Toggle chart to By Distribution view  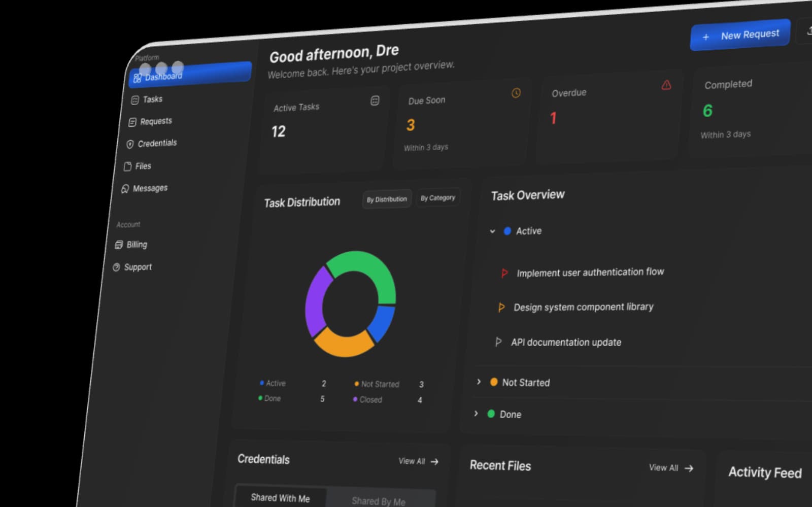click(x=387, y=199)
